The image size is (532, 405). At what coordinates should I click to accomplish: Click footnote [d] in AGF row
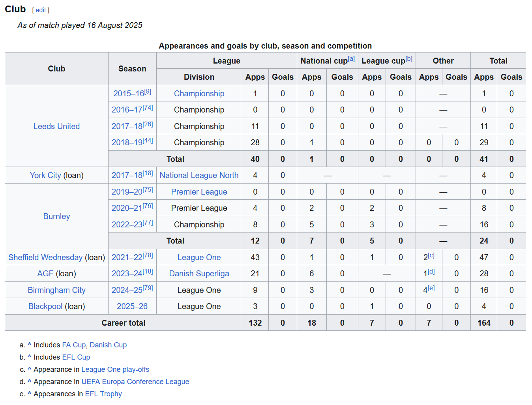tap(431, 272)
